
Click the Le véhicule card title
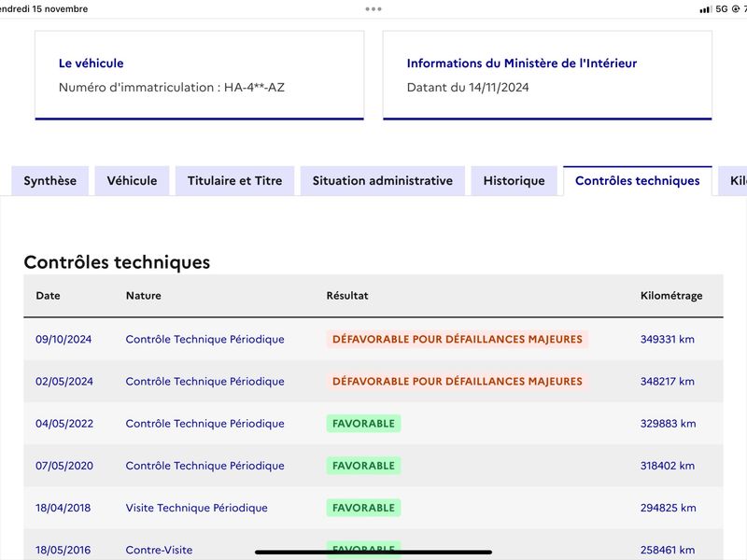point(91,63)
